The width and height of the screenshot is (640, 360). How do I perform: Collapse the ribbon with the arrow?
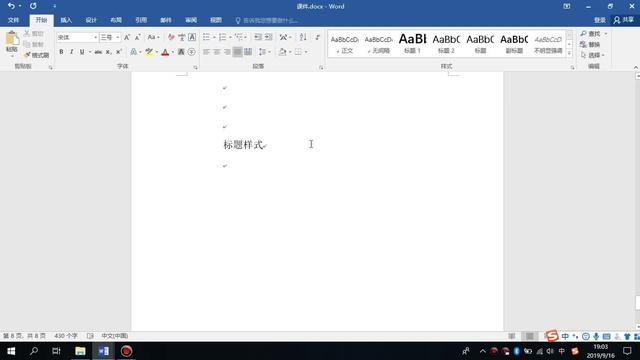pos(636,67)
